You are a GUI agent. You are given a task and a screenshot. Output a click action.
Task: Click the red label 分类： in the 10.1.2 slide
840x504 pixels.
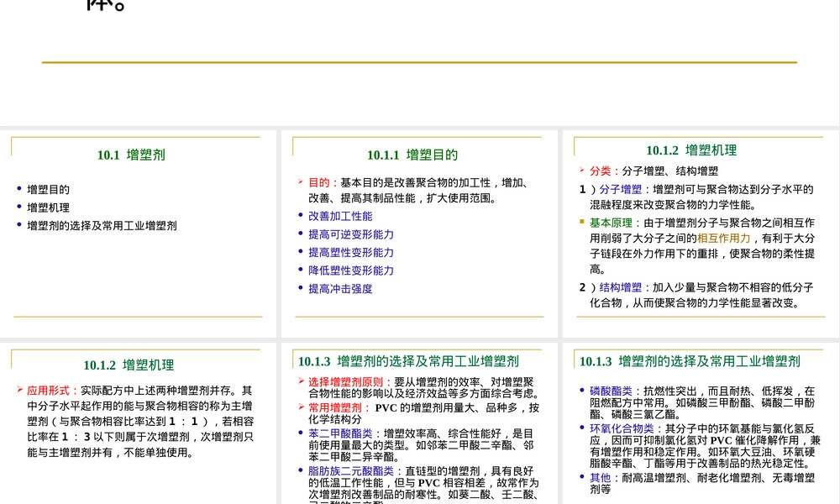coord(605,171)
